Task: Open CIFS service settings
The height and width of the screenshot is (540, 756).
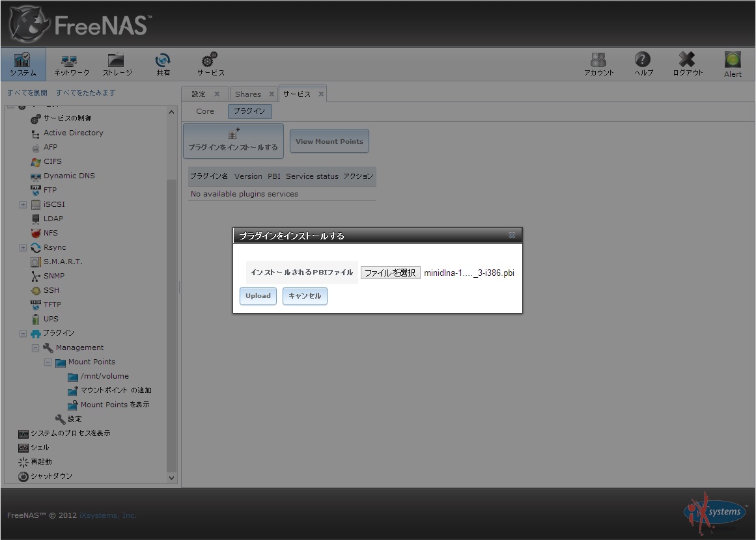Action: click(53, 161)
